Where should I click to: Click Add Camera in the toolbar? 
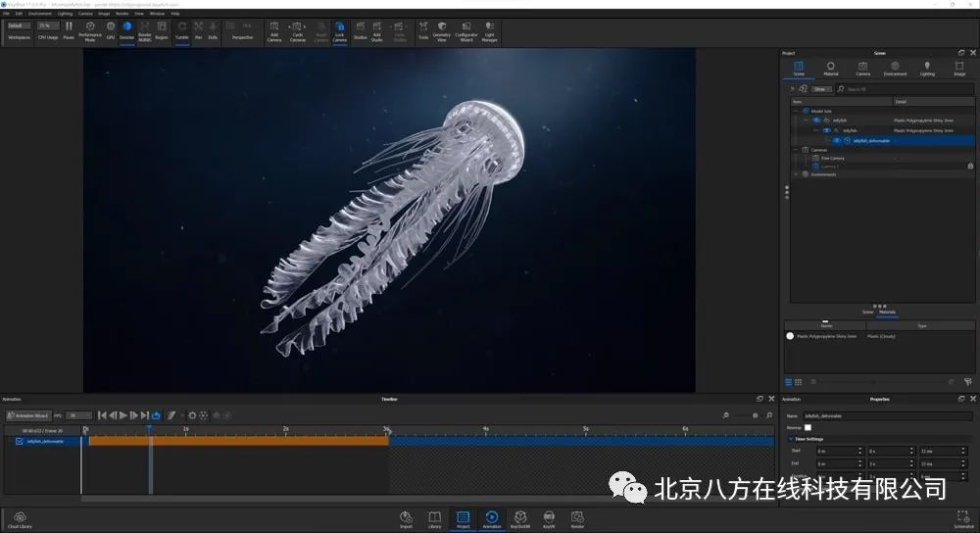click(x=274, y=30)
